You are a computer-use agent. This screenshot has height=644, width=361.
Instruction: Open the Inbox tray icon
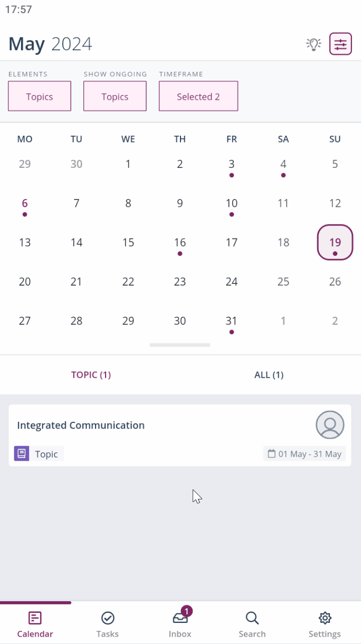coord(180,618)
